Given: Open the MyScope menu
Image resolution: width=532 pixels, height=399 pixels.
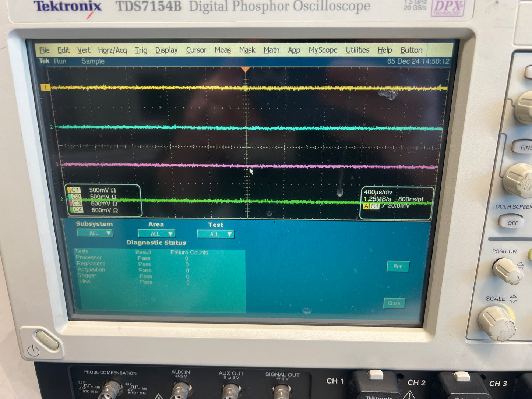Looking at the screenshot, I should pos(323,50).
